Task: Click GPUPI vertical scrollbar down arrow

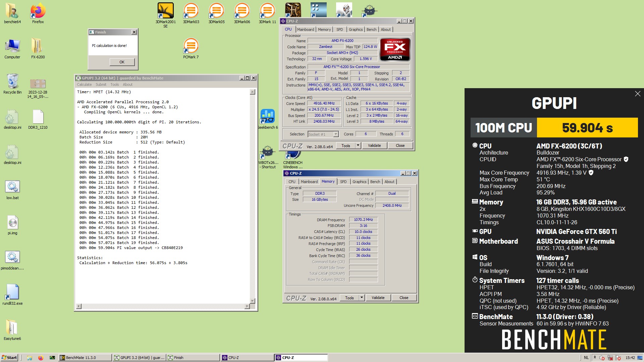Action: coord(253,301)
